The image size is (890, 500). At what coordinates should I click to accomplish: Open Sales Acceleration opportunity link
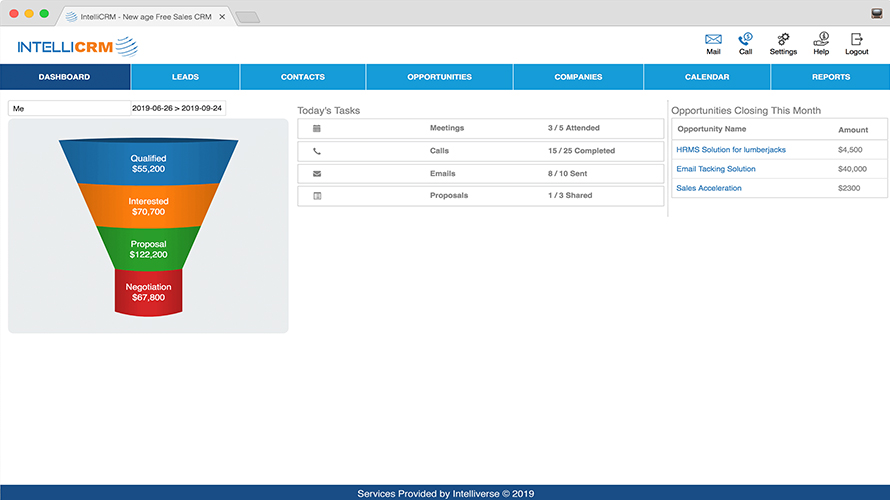point(708,188)
